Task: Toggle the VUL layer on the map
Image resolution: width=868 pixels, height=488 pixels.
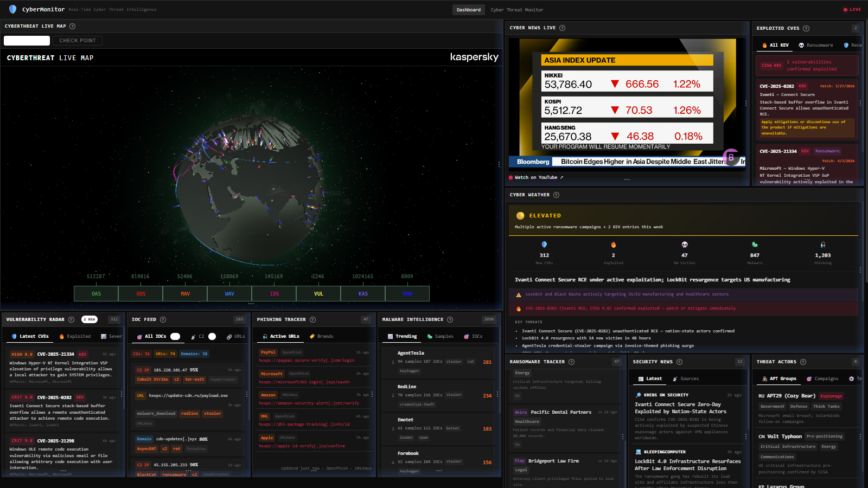Action: coord(318,293)
